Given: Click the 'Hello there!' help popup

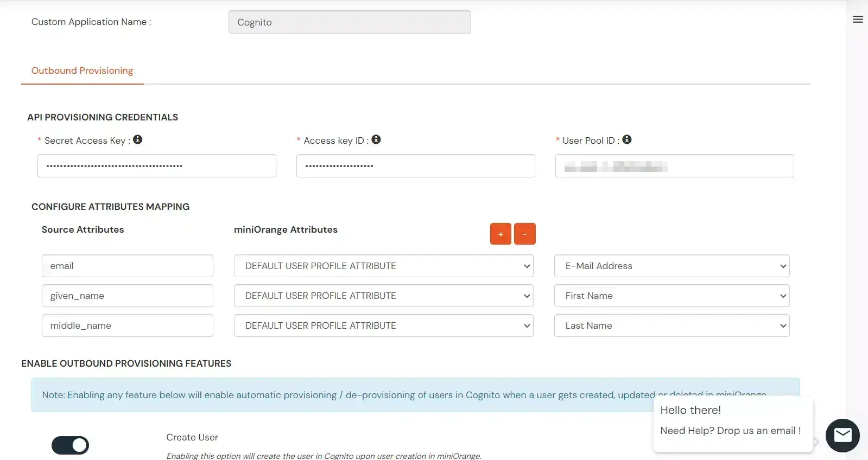Looking at the screenshot, I should (x=733, y=423).
